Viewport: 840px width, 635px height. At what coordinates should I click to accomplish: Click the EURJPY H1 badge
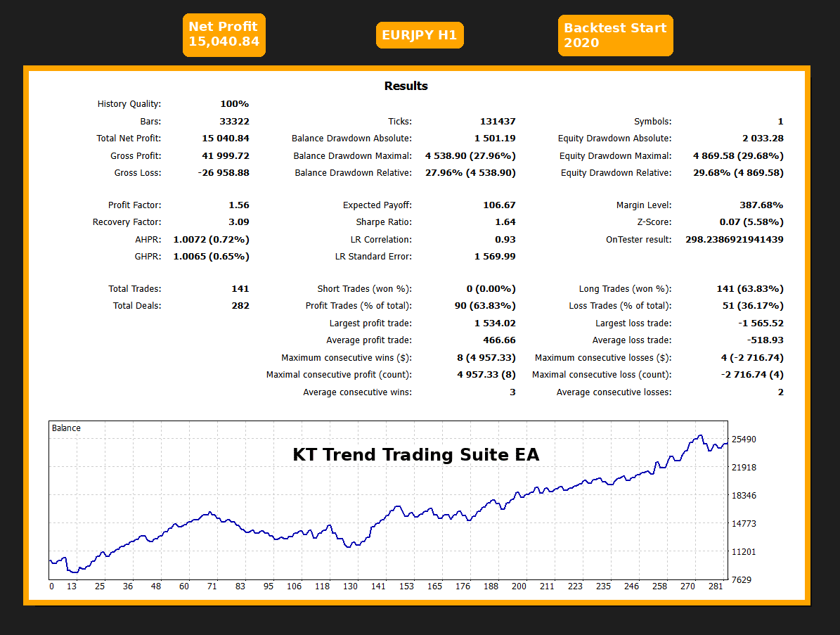click(420, 35)
